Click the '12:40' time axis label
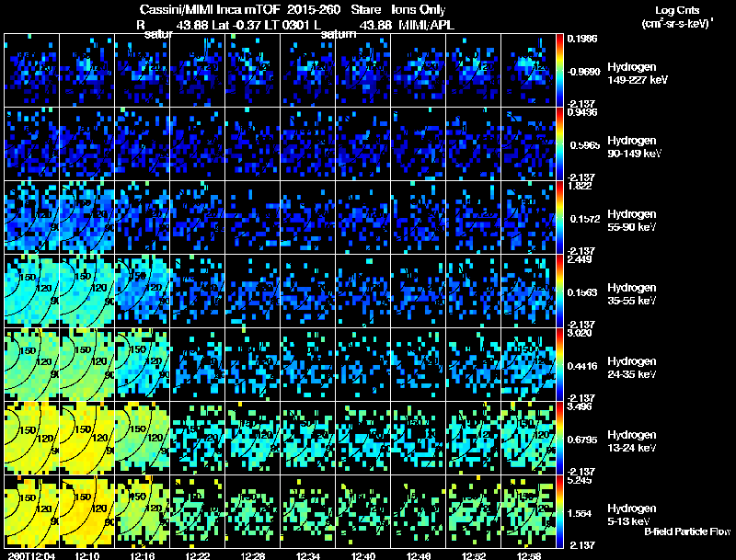This screenshot has height=560, width=736. click(x=363, y=555)
